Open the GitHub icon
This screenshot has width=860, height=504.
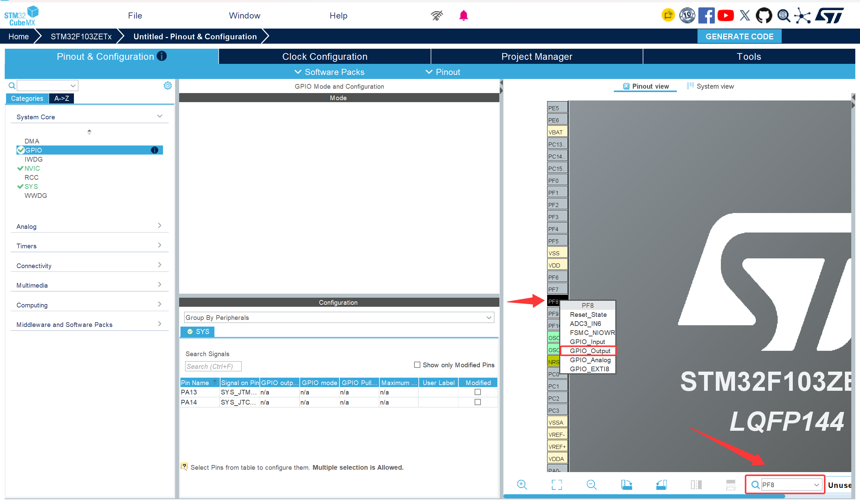pos(764,15)
